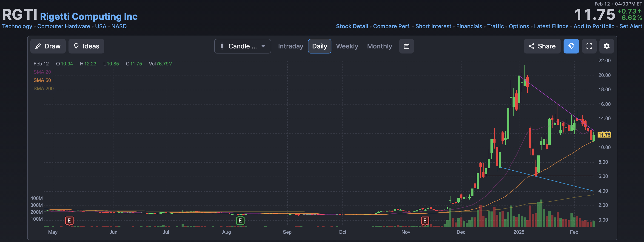
Task: Click the Dec label on time axis
Action: tap(461, 232)
